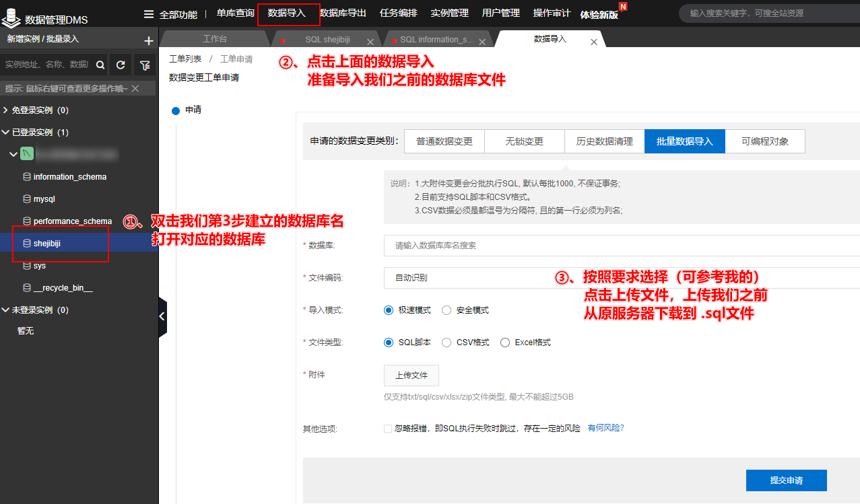860x504 pixels.
Task: Focus the instance search field
Action: [x=47, y=65]
